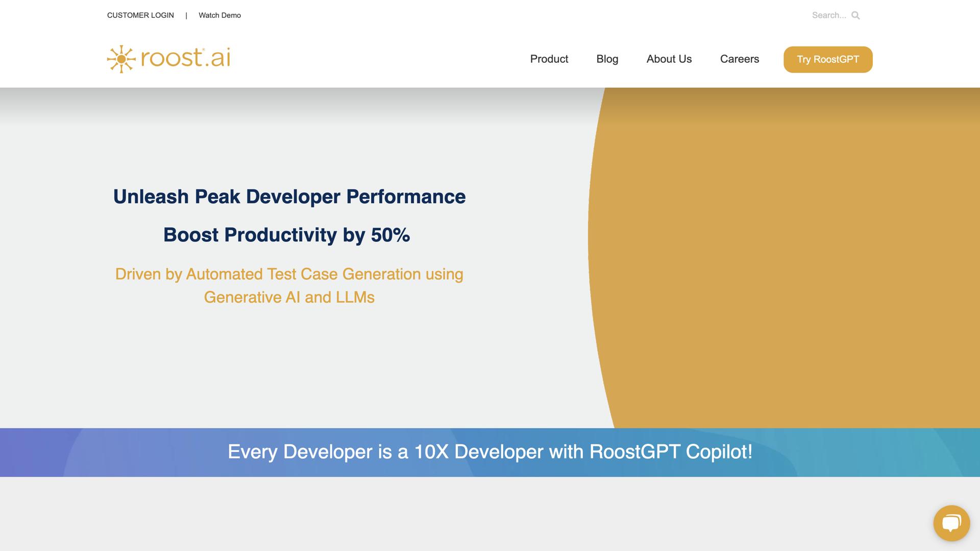Viewport: 980px width, 551px height.
Task: Click the Driven by Automated Test Case line
Action: point(289,274)
